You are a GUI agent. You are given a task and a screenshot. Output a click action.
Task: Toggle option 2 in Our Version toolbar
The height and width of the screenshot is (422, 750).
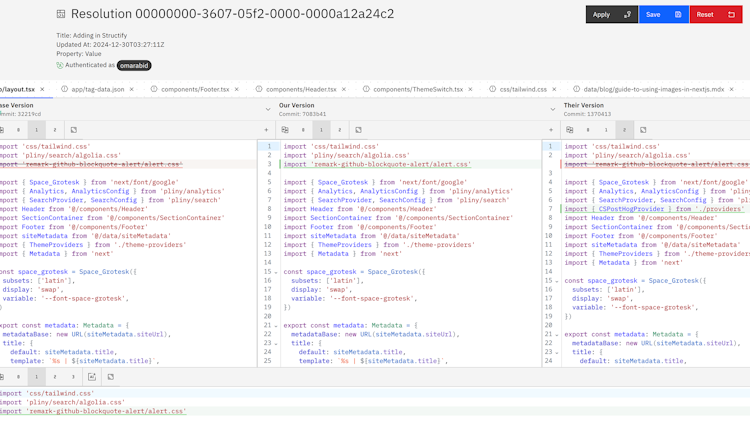(x=340, y=130)
